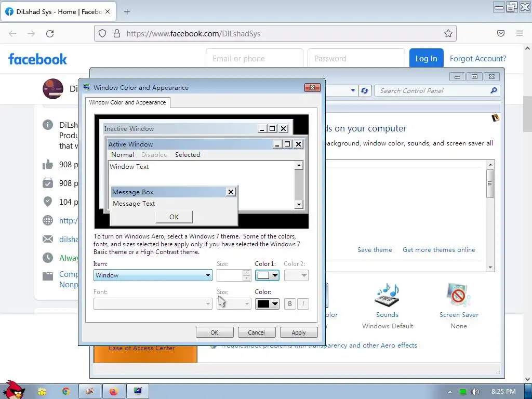
Task: Click themes list scrollbar up arrow
Action: point(490,165)
